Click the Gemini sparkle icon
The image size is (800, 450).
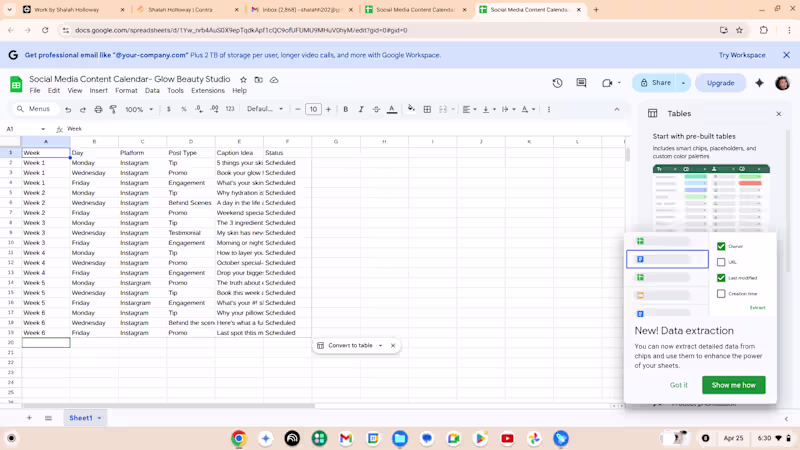click(759, 83)
